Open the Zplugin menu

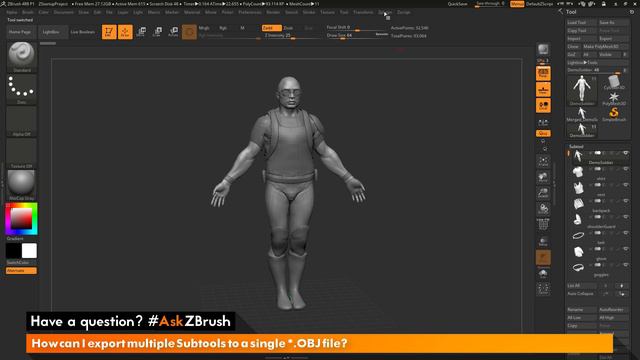coord(384,12)
